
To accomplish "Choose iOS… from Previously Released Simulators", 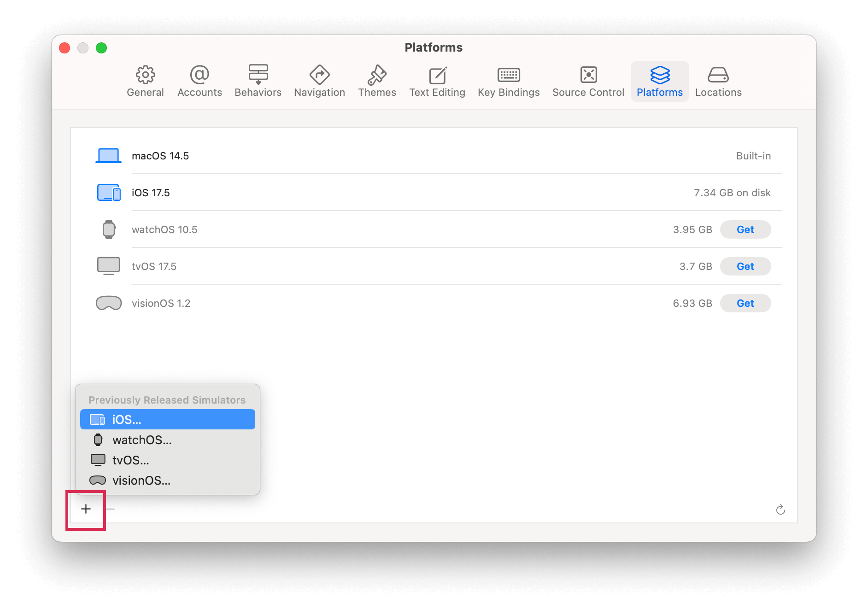I will [168, 419].
